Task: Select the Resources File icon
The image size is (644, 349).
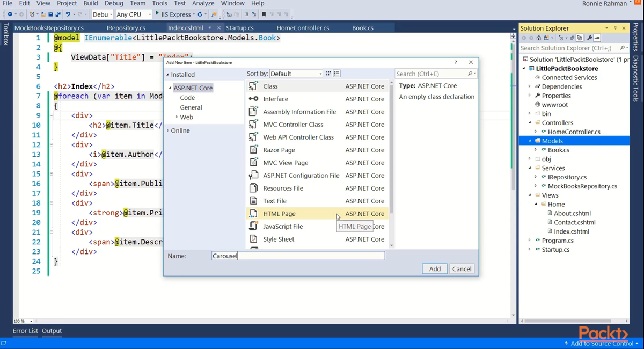Action: coord(253,188)
